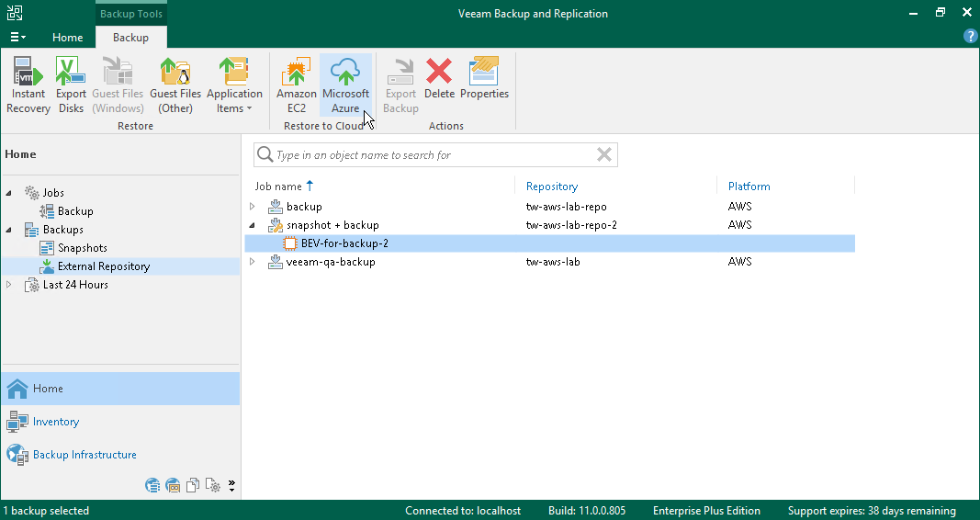Select Snapshots in navigation tree
980x520 pixels.
(x=82, y=248)
